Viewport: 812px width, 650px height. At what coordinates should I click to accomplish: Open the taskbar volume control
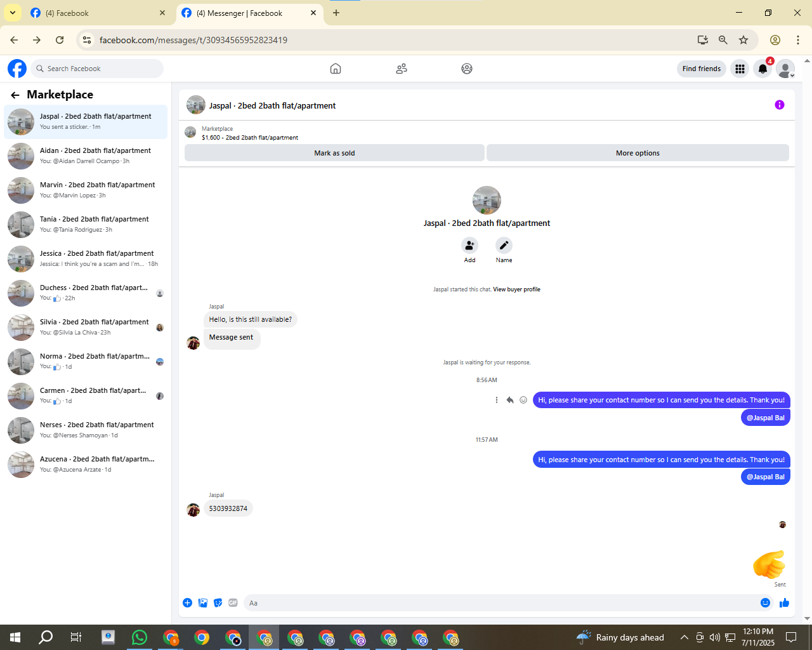(x=715, y=637)
